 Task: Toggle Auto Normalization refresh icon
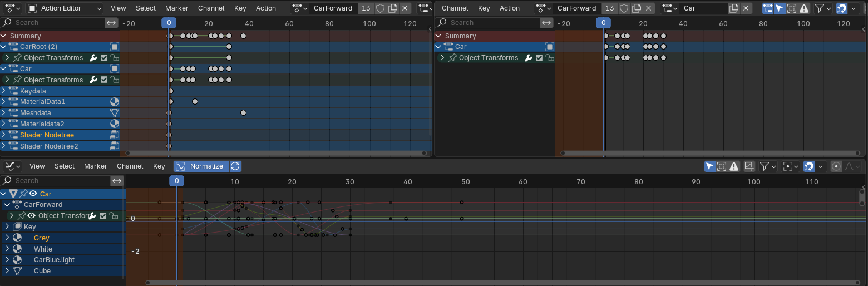pos(235,166)
